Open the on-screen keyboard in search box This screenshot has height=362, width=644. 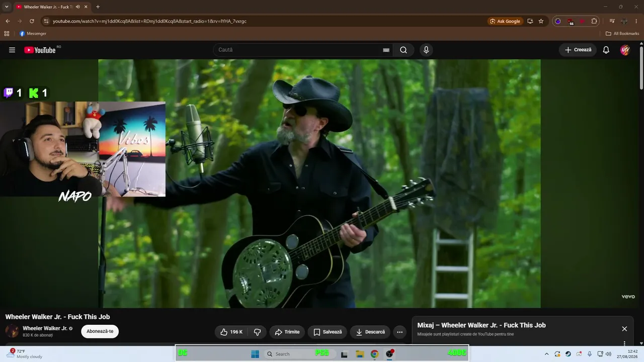386,50
